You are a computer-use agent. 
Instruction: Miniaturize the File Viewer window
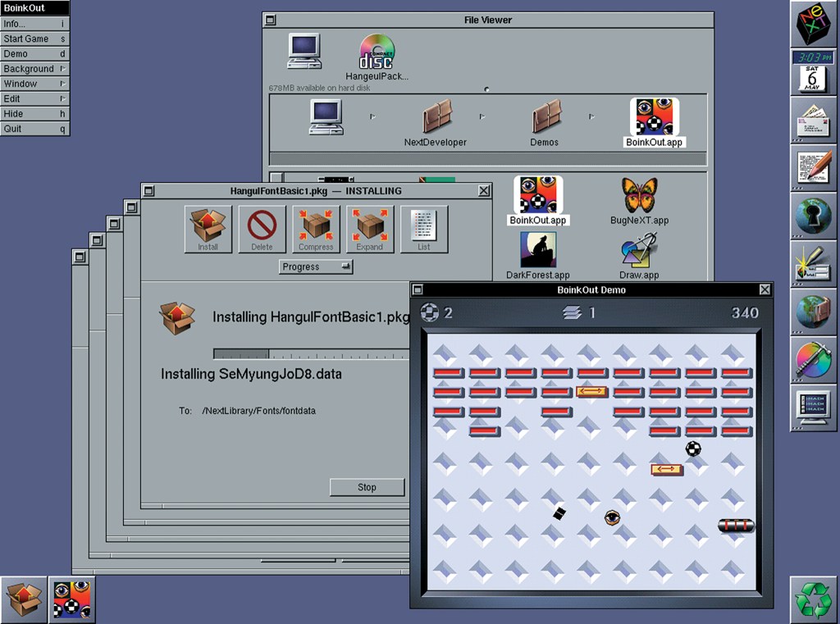pos(271,20)
